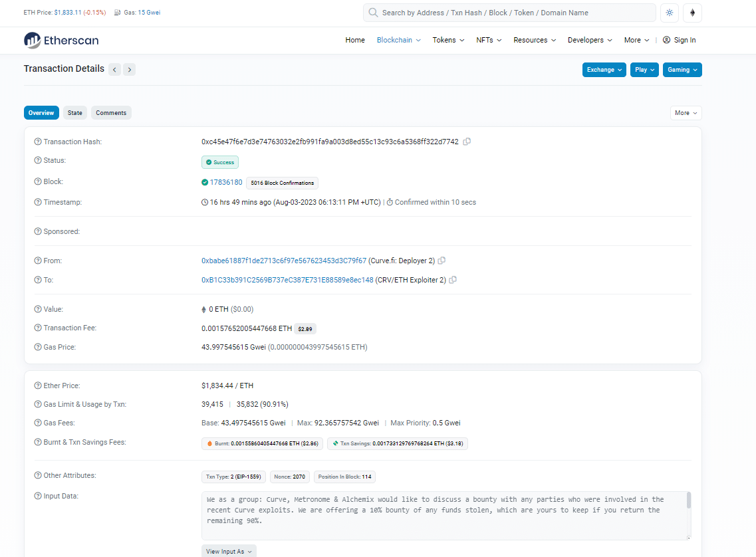Click the Input Data box scrollbar

pyautogui.click(x=688, y=500)
